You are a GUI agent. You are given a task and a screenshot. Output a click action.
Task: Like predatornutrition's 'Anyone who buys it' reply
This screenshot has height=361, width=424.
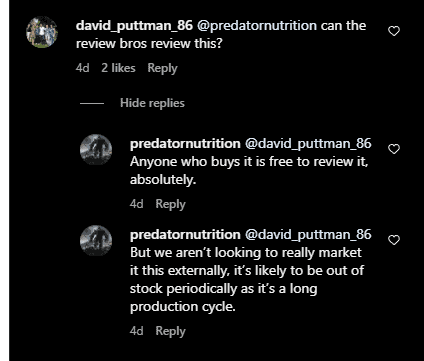click(394, 149)
